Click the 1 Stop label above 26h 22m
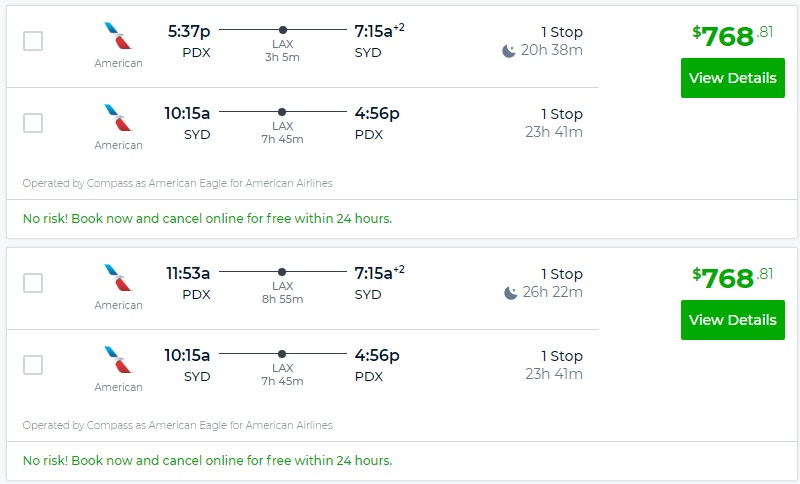800x484 pixels. [x=561, y=274]
